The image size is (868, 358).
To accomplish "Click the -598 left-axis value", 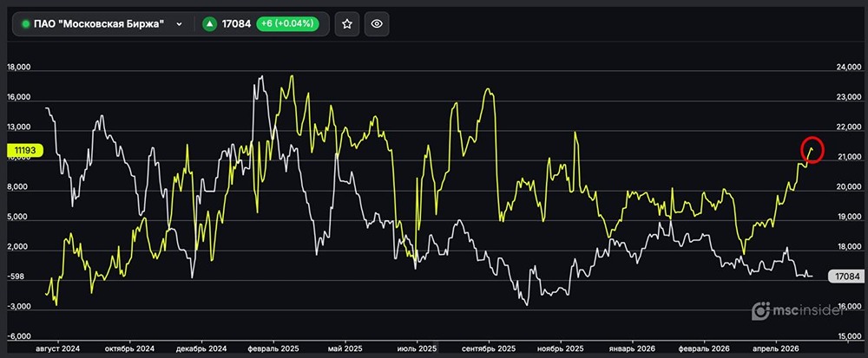I will 15,277.
